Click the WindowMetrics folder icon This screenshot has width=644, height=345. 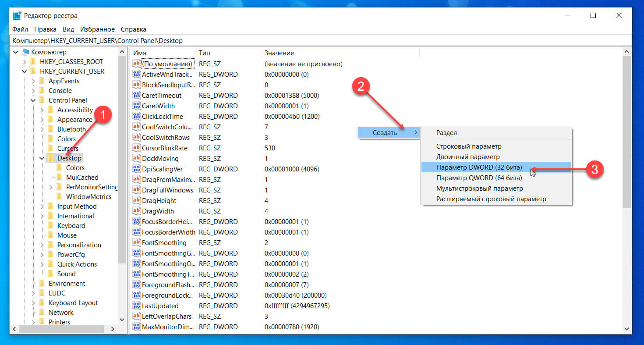click(59, 197)
